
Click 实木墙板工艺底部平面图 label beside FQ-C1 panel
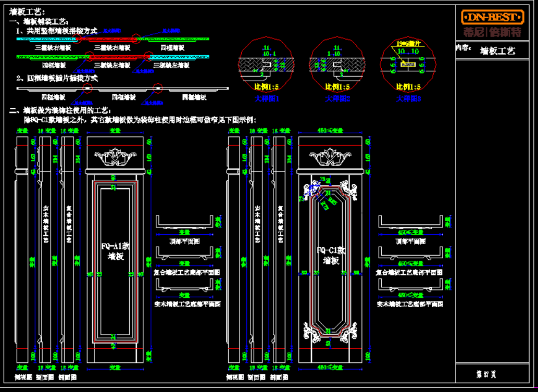pyautogui.click(x=410, y=304)
